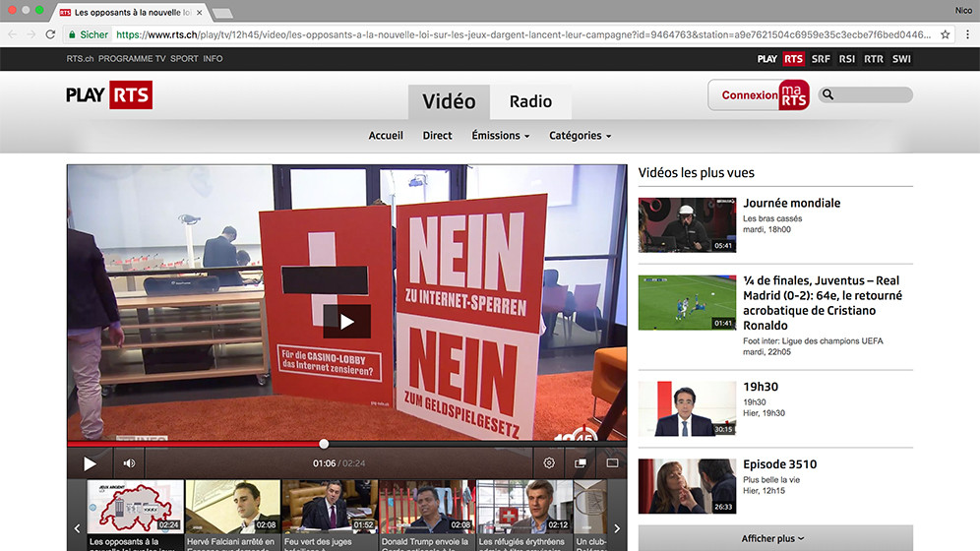Open SPORT link in top bar

pyautogui.click(x=184, y=59)
